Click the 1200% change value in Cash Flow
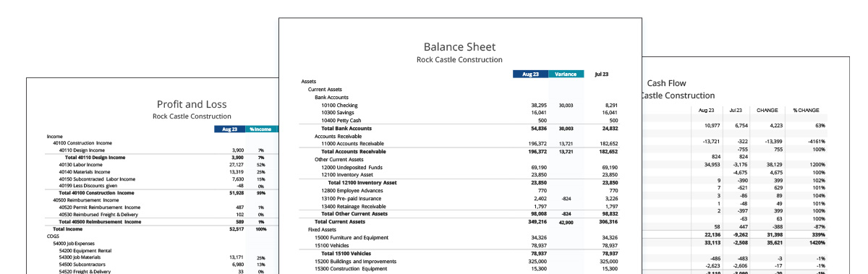This screenshot has width=868, height=274. pos(817,165)
